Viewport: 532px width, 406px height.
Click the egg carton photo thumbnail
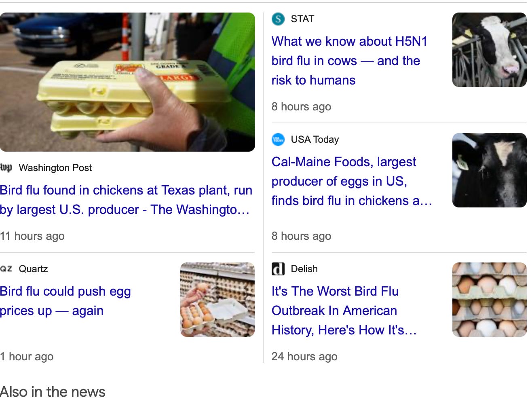point(127,82)
